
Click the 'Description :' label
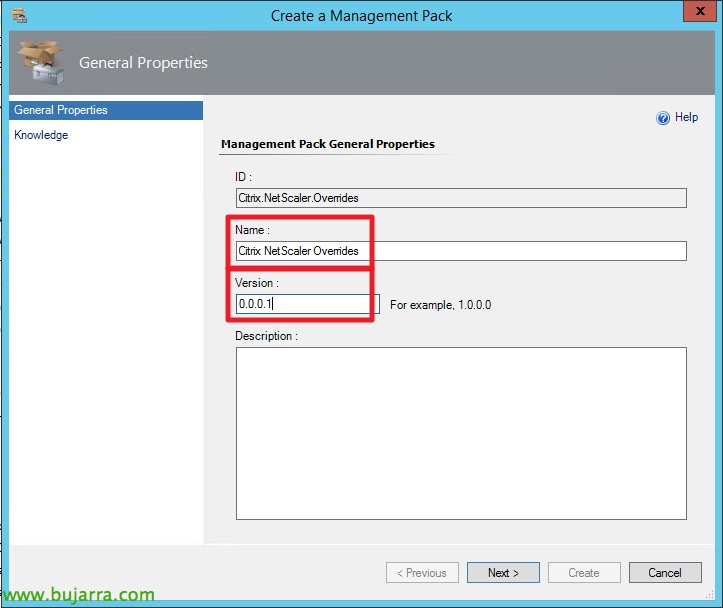pyautogui.click(x=267, y=336)
